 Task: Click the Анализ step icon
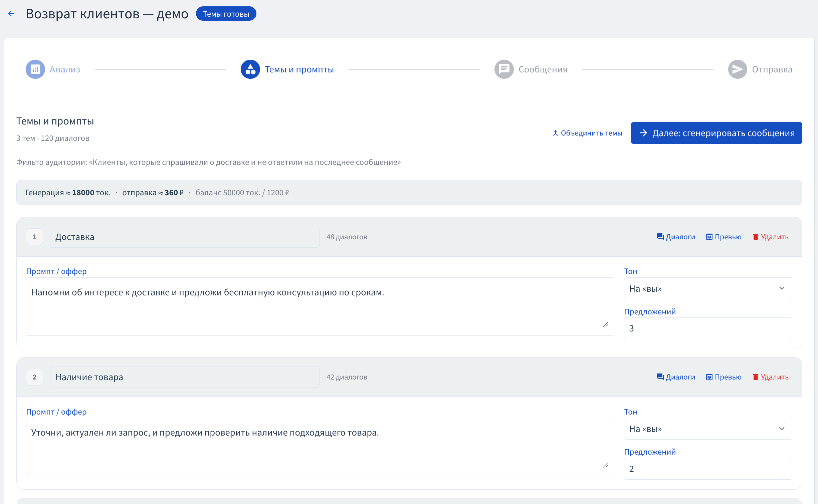35,69
